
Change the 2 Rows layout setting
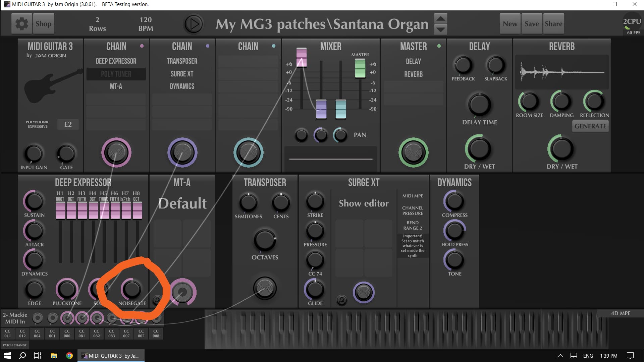97,24
